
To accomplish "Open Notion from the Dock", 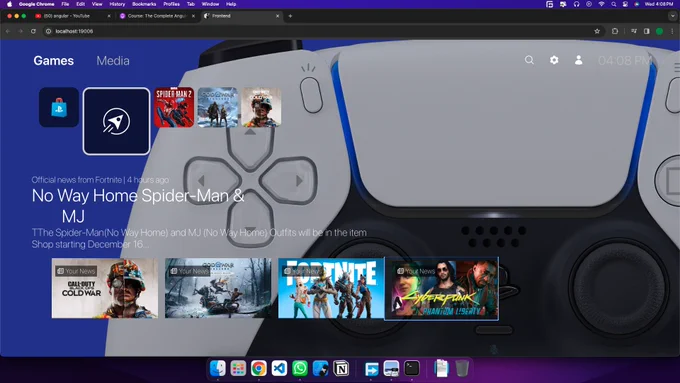I will pyautogui.click(x=341, y=368).
